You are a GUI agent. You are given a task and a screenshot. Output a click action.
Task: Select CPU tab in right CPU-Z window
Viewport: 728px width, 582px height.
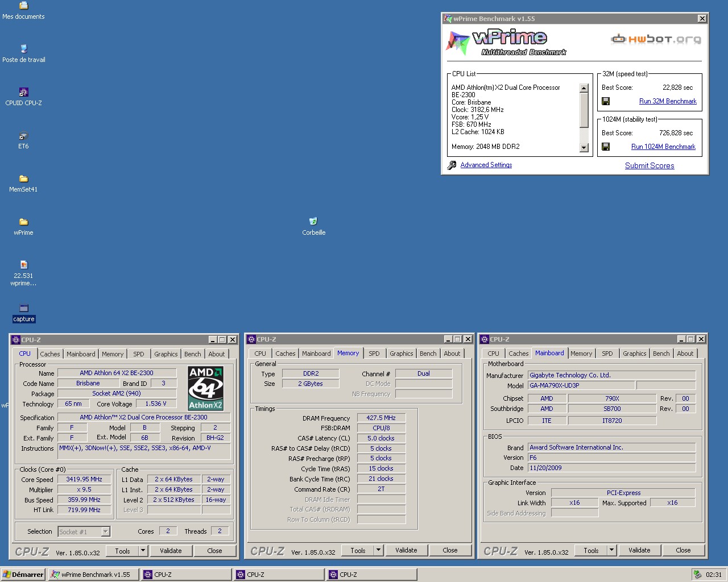click(x=493, y=354)
